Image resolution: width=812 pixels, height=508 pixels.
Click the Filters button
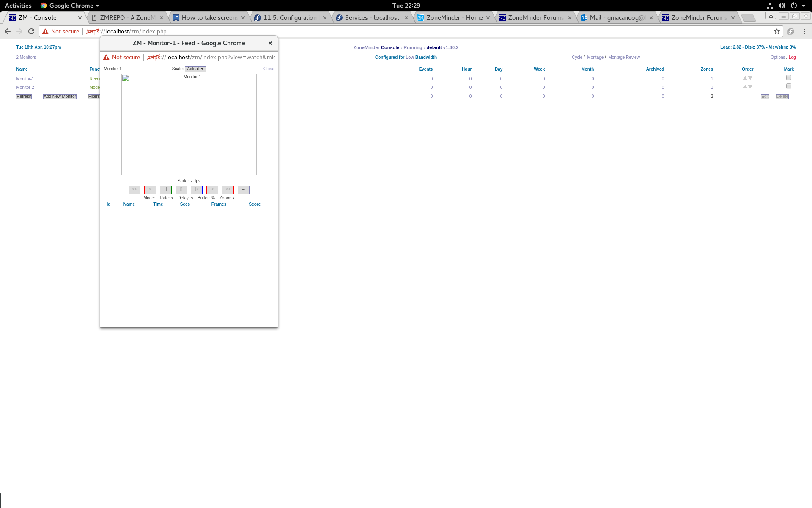[x=94, y=97]
